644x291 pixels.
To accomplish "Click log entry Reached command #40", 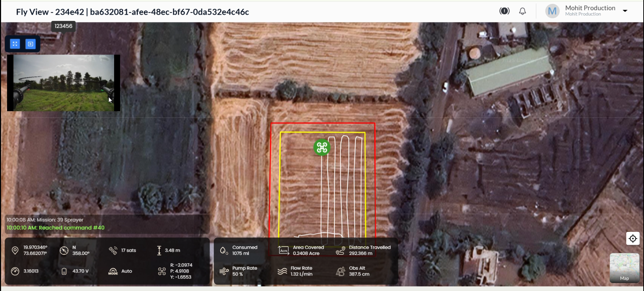I will point(55,228).
